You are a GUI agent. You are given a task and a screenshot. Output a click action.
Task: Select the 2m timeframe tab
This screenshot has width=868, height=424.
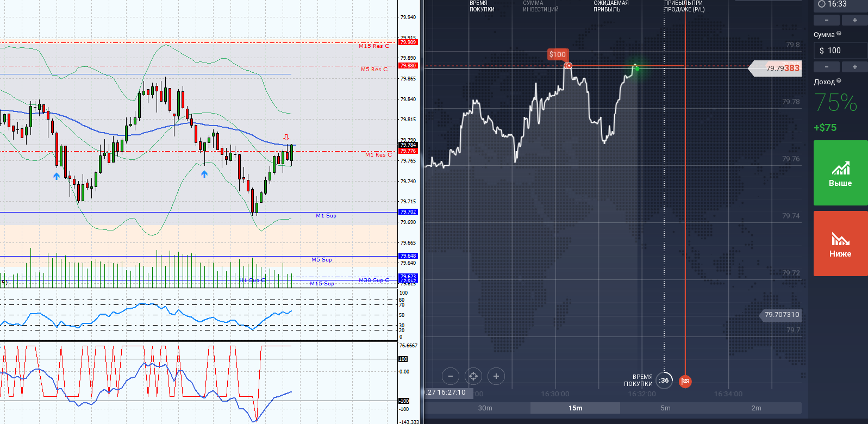click(x=756, y=408)
